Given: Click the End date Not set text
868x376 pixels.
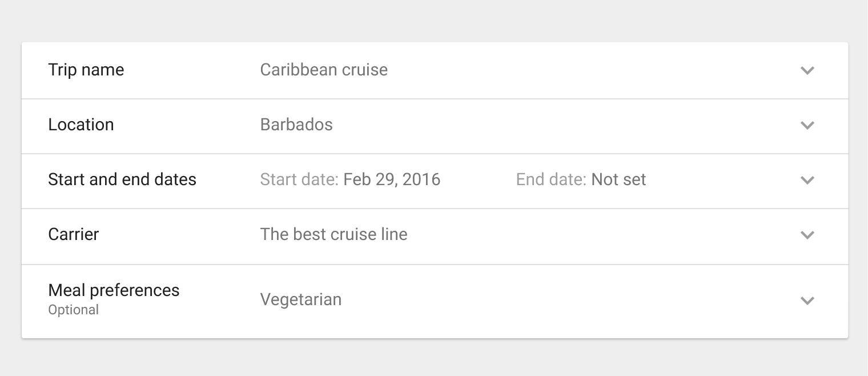Looking at the screenshot, I should click(x=581, y=179).
